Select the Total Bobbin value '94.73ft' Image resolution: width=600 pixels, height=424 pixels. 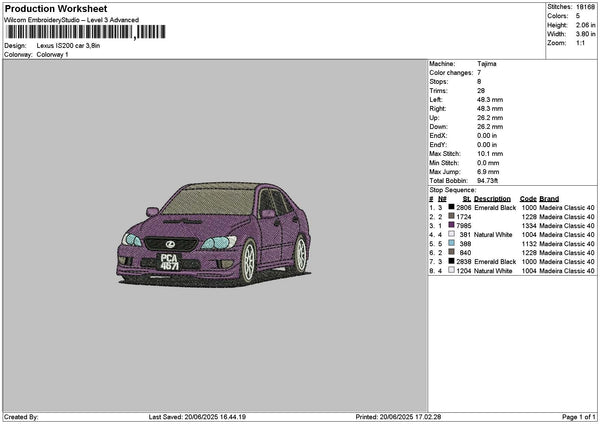tap(488, 181)
